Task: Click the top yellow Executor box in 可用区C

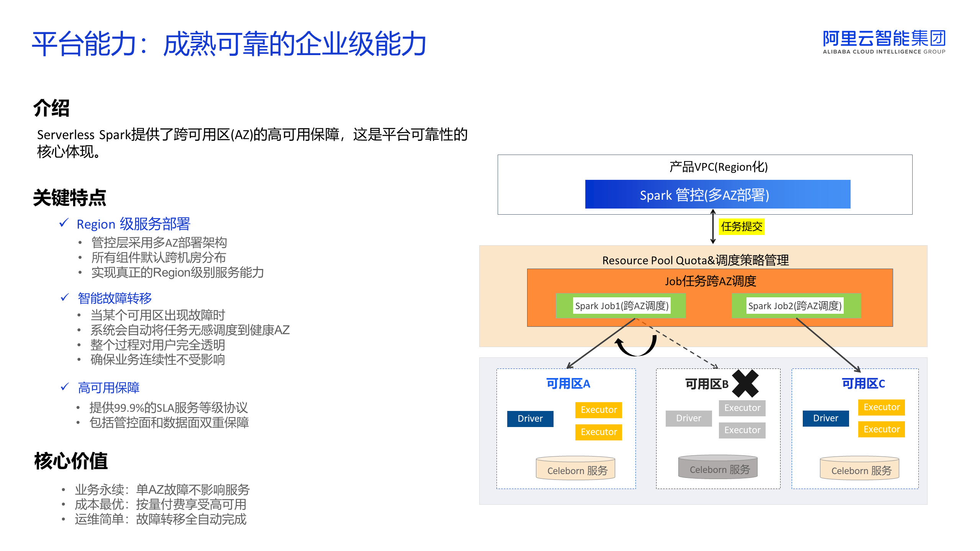Action: pyautogui.click(x=881, y=407)
